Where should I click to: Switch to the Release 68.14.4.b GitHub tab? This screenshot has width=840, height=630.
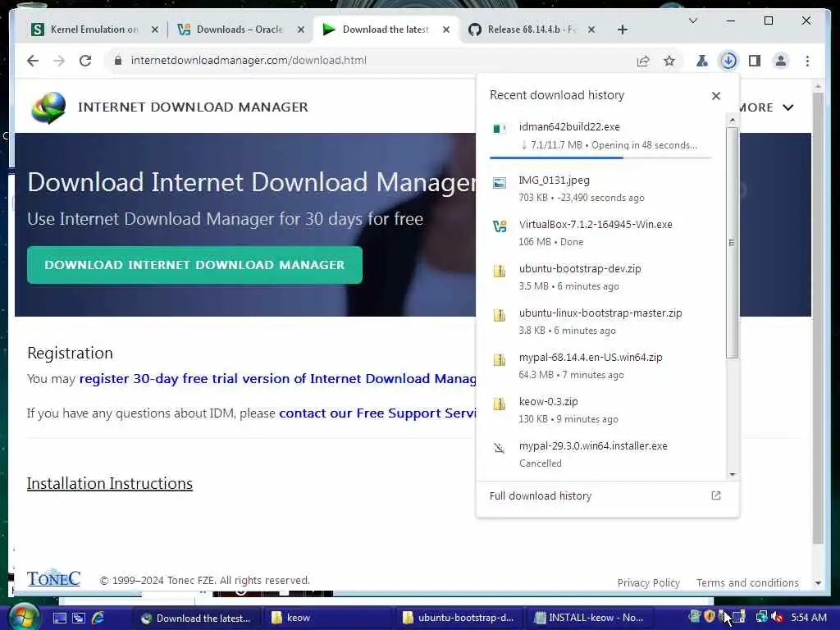click(x=532, y=30)
